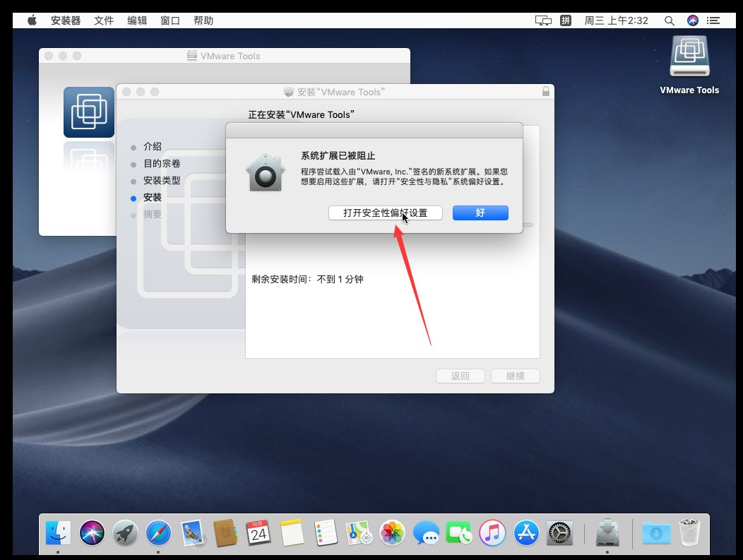Click the 系统扩展已被阻止 heading

(x=338, y=156)
